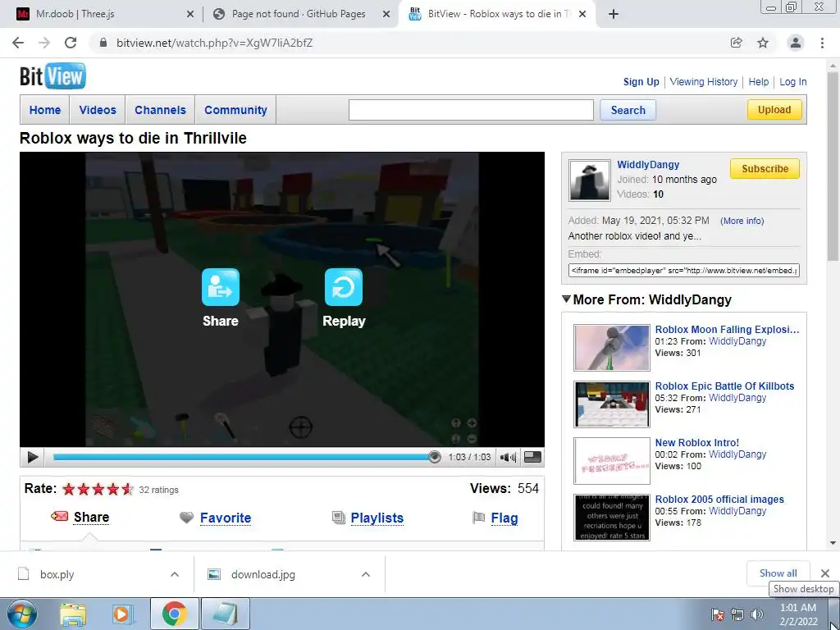The height and width of the screenshot is (630, 840).
Task: Click Chrome icon on taskbar
Action: pos(174,614)
